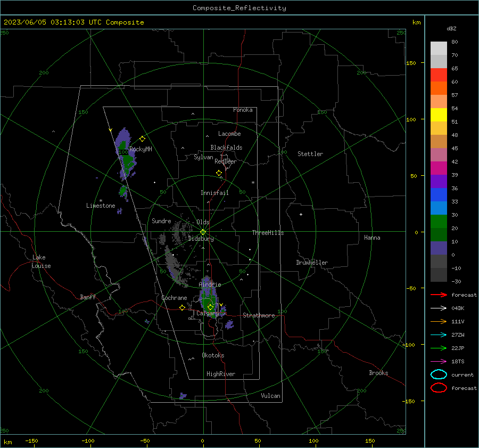The height and width of the screenshot is (448, 479).
Task: Click the Blackfalds city label
Action: click(226, 148)
